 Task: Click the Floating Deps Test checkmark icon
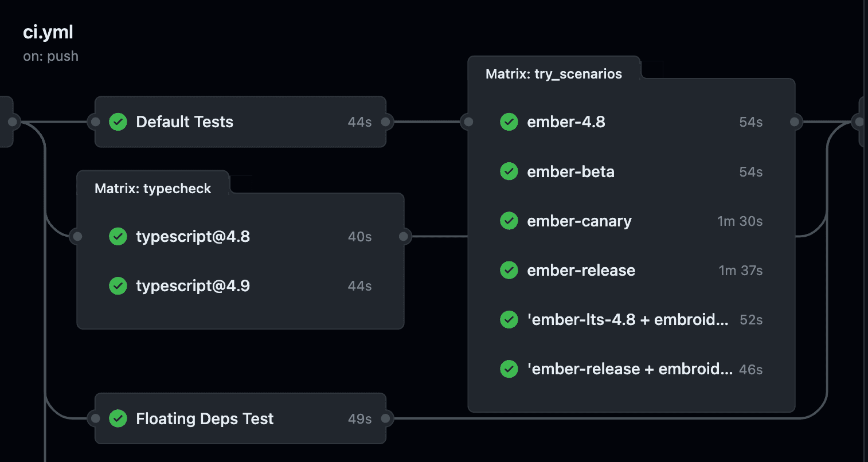click(118, 418)
